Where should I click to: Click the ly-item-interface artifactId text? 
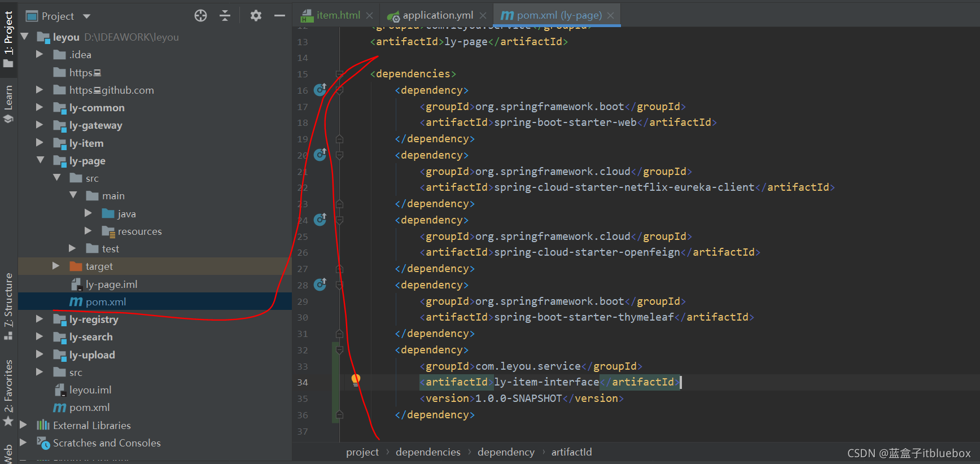point(546,382)
